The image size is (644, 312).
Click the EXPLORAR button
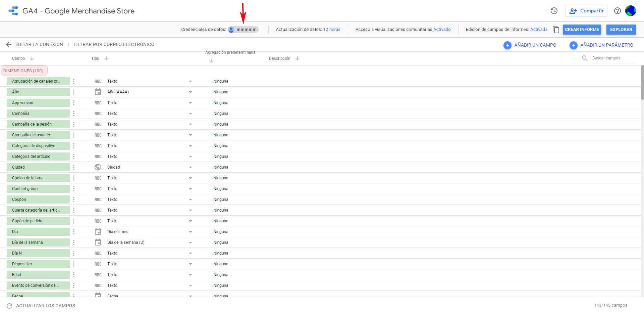(x=621, y=30)
